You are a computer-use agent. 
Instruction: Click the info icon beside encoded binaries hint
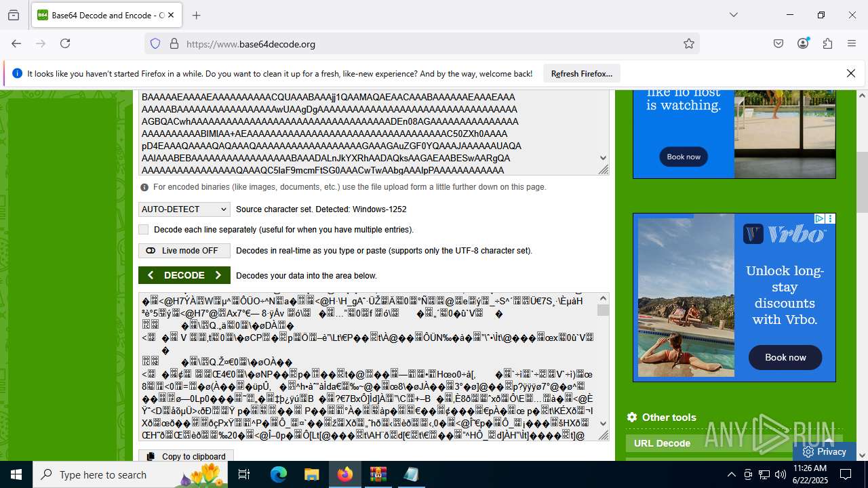144,187
